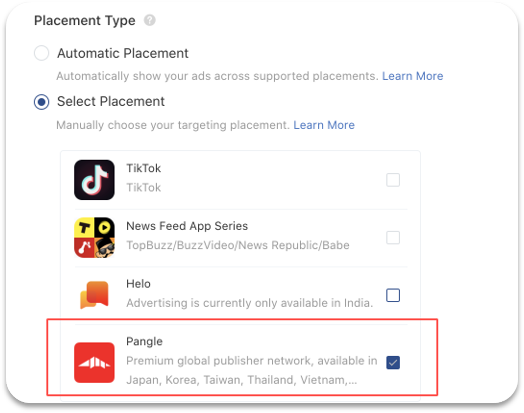Open Learn More link under Select Placement
The image size is (524, 413).
click(x=324, y=125)
